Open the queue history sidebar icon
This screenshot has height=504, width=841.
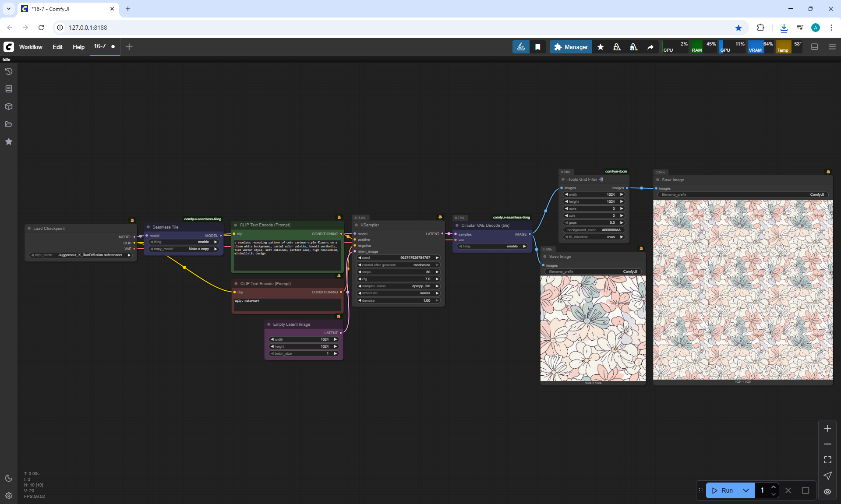[8, 71]
